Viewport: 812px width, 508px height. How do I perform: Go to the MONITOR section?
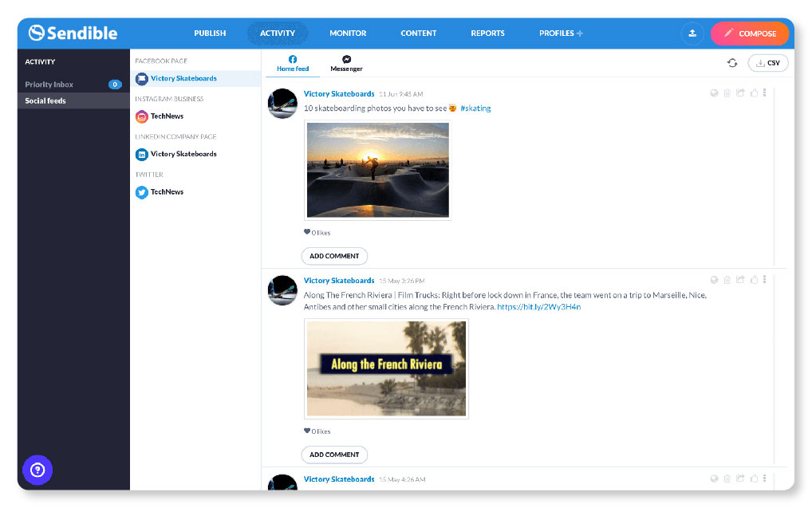(x=348, y=33)
